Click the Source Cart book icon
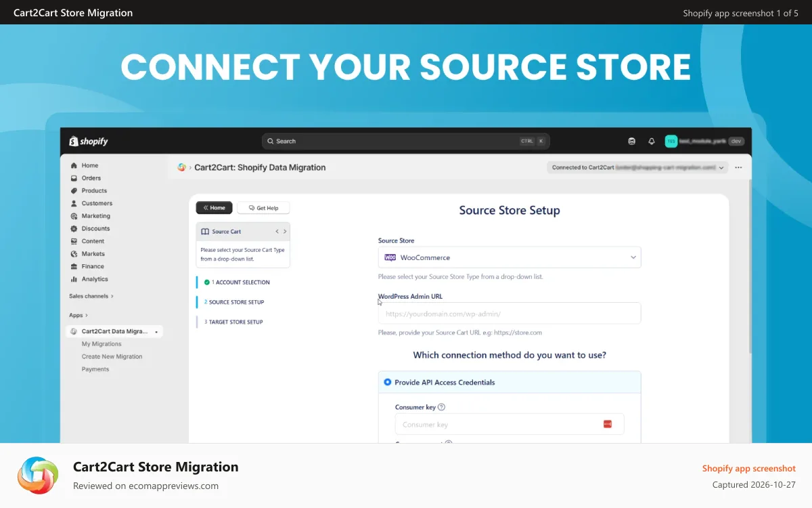The width and height of the screenshot is (812, 508). 205,232
